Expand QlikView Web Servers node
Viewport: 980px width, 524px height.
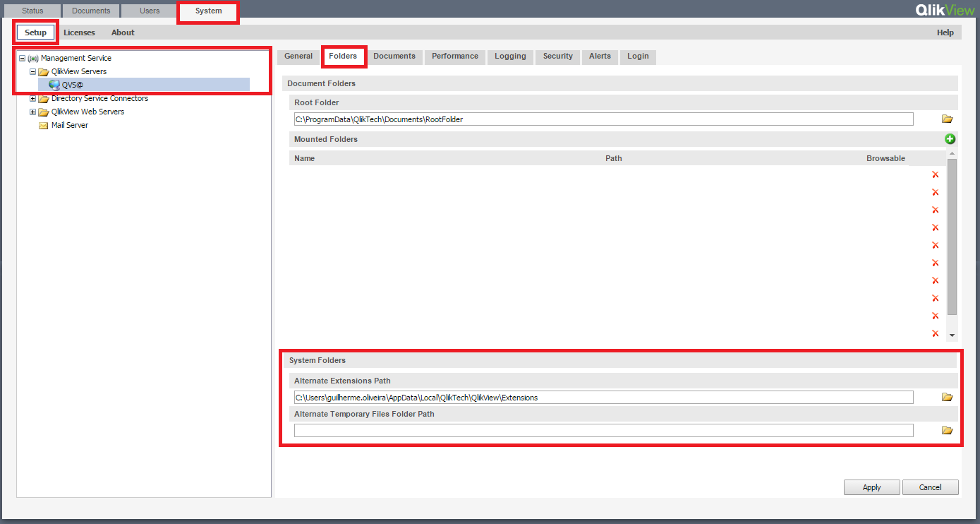tap(32, 112)
